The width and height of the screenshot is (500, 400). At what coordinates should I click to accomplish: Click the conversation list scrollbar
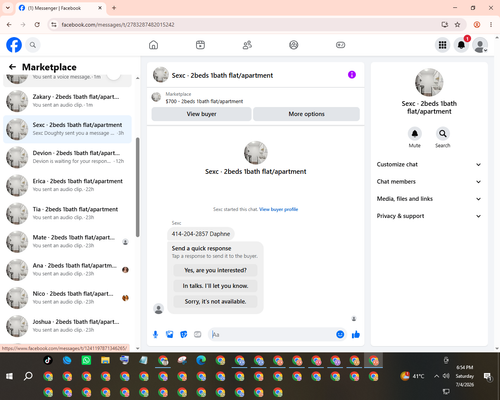138,187
